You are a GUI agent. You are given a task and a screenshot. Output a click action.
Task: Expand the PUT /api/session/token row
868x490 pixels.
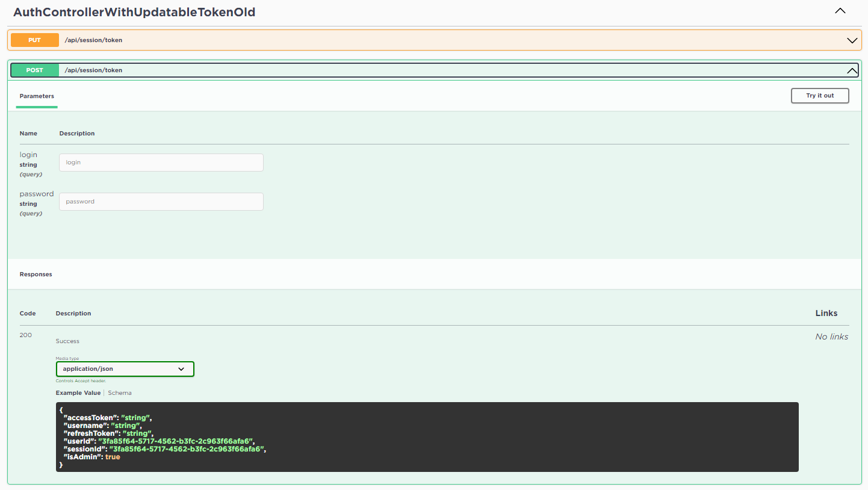pos(421,40)
